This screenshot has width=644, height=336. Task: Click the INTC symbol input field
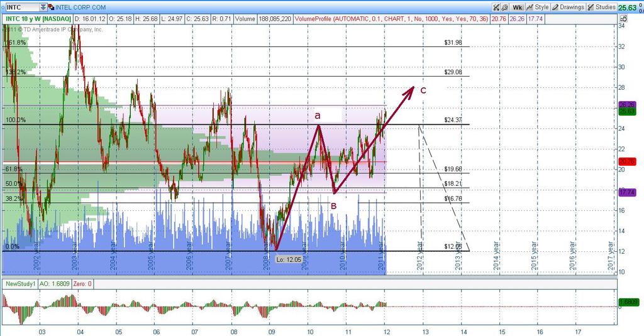tap(22, 8)
